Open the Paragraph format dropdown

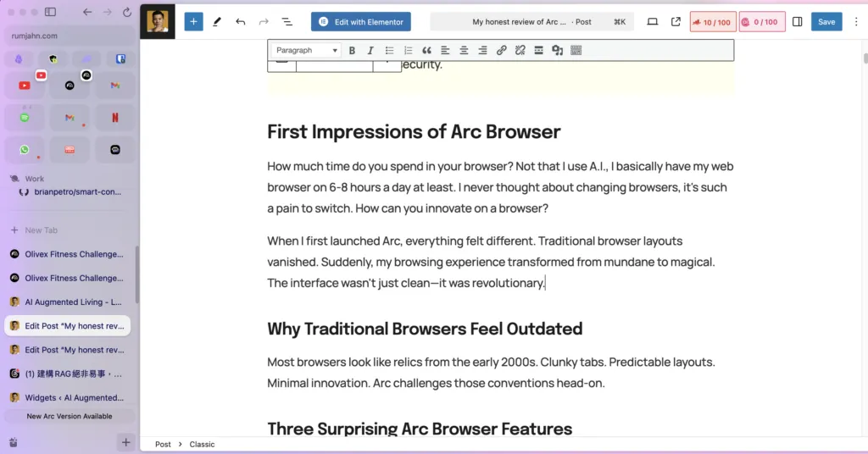tap(306, 51)
